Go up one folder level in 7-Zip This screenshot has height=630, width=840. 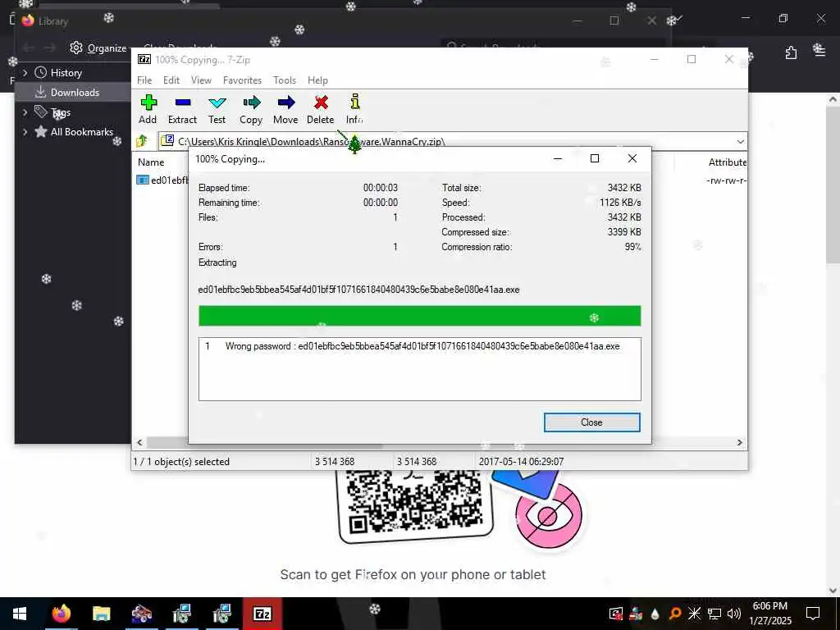[x=142, y=141]
